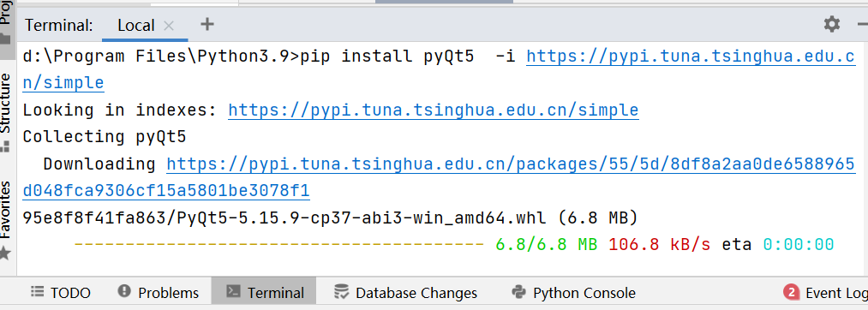Open the Database Changes panel

(406, 293)
